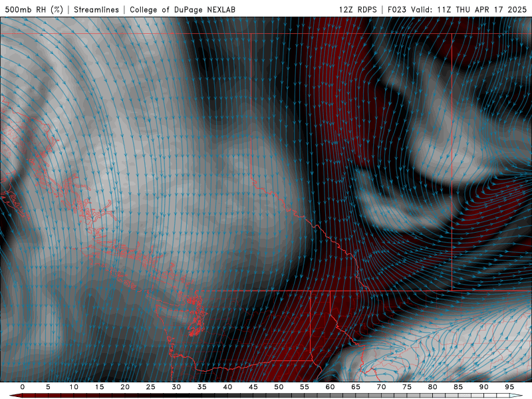Click the 25 label on the RH legend
Viewport: 532px width, 399px height.
click(151, 387)
